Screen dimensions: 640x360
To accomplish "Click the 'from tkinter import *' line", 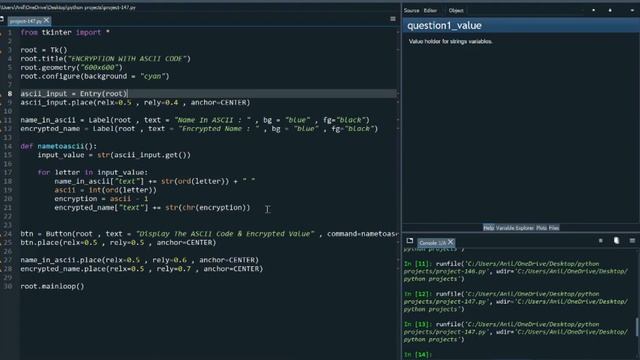I will (65, 32).
